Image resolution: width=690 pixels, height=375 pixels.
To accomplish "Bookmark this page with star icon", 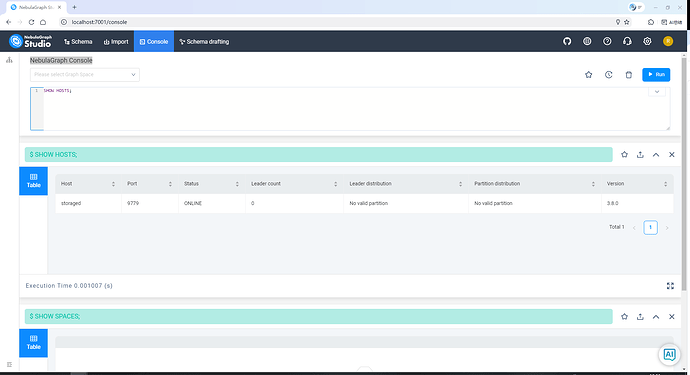I will (x=627, y=22).
